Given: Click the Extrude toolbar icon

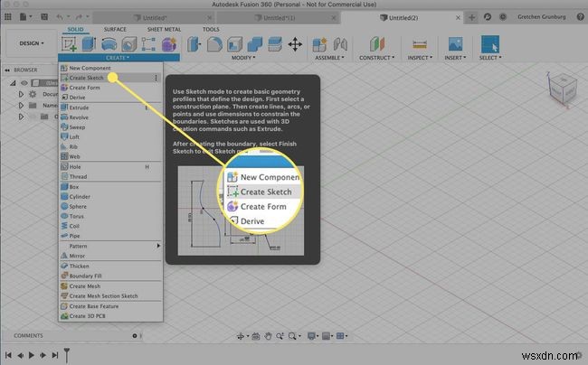Looking at the screenshot, I should click(x=89, y=44).
